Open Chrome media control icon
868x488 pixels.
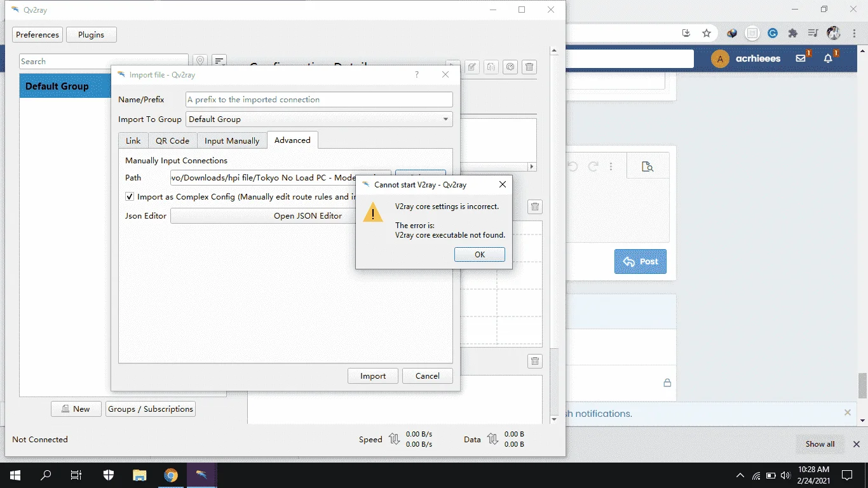pos(813,33)
